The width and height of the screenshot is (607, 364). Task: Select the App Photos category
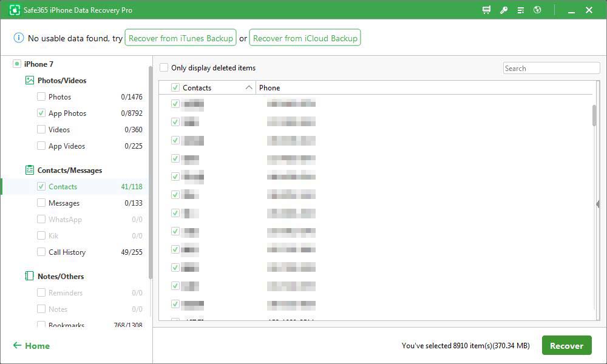coord(67,113)
